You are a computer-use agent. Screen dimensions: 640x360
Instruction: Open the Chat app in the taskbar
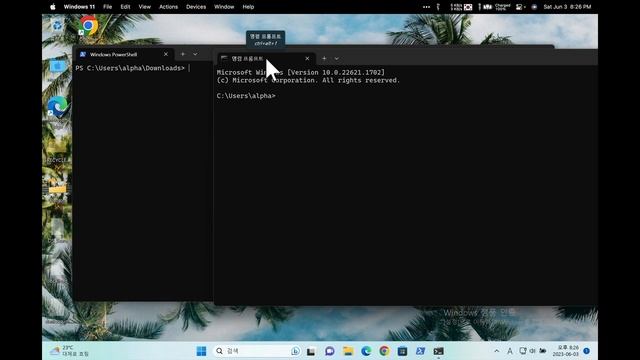point(330,351)
